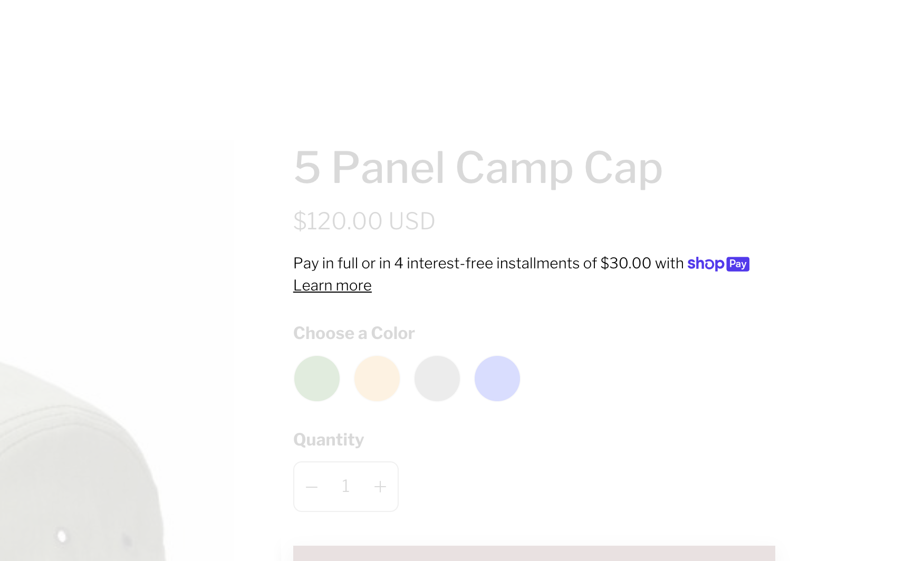Increase quantity with the plus icon

click(x=380, y=487)
